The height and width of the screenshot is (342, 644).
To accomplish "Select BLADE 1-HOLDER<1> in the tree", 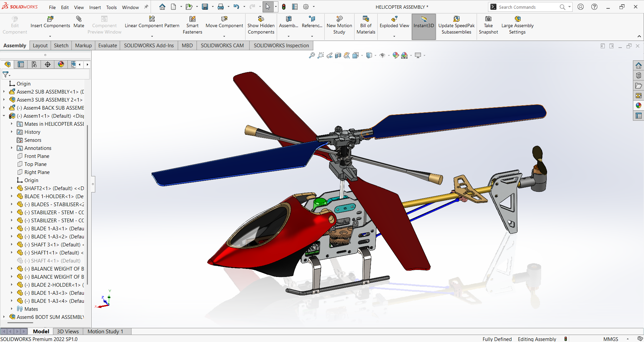I will (54, 196).
